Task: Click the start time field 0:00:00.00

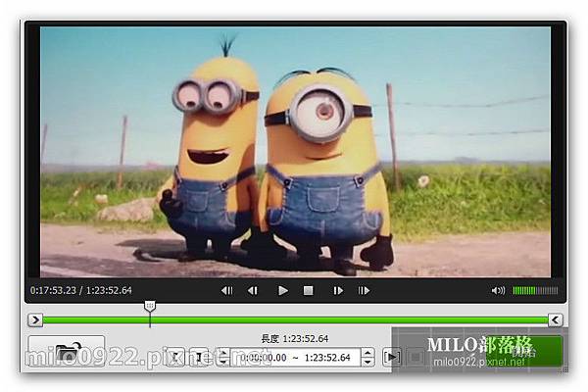Action: coord(264,358)
